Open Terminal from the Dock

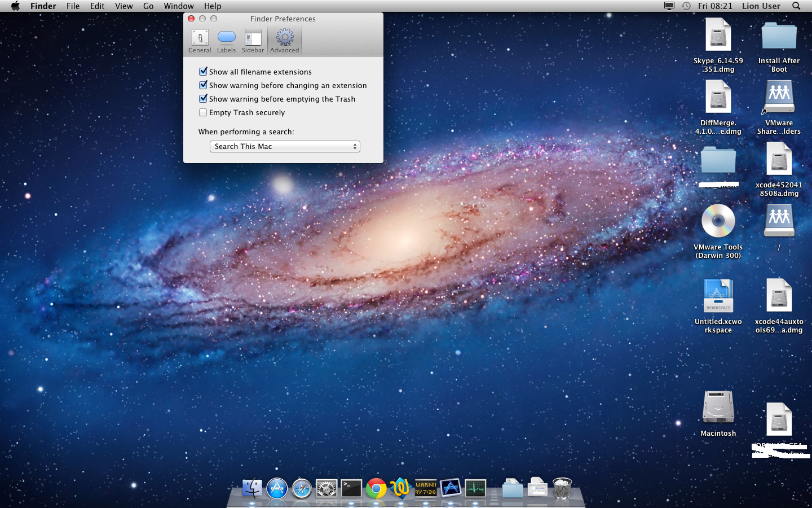(x=351, y=488)
